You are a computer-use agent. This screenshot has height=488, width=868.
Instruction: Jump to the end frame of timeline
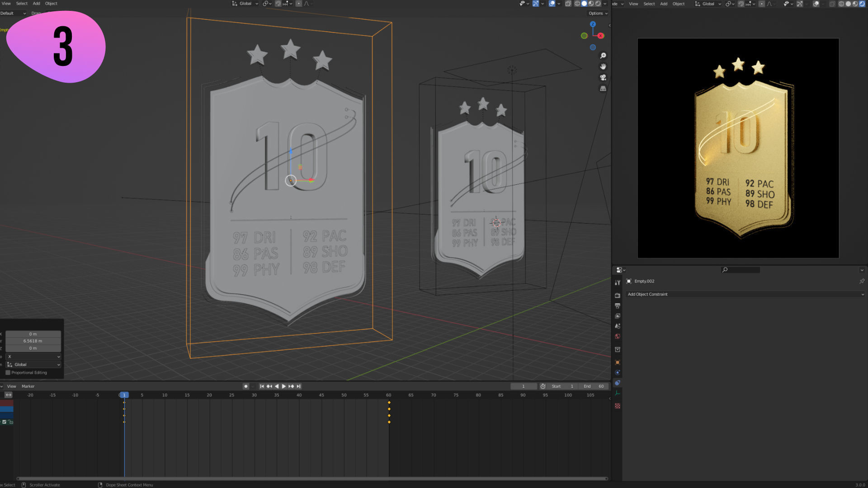point(298,386)
